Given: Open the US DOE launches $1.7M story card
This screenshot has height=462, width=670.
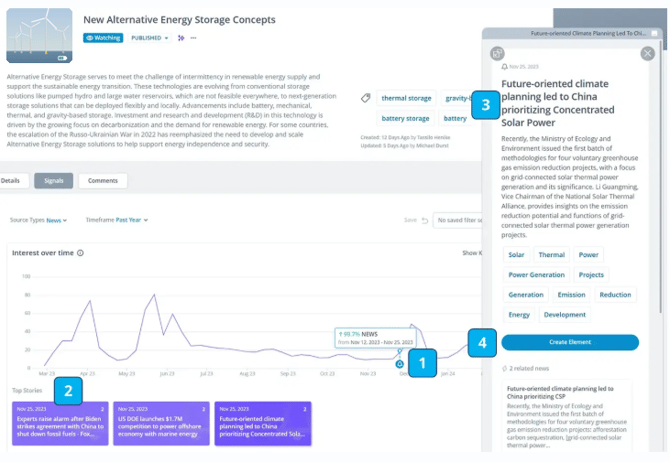Looking at the screenshot, I should point(161,424).
